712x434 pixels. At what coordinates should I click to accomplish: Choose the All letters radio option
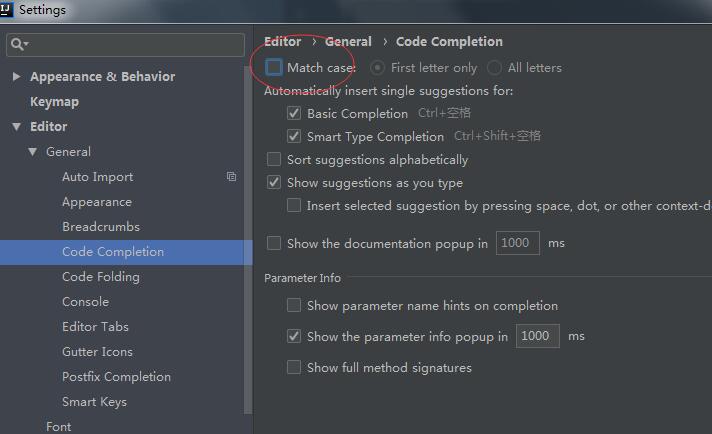click(x=494, y=68)
